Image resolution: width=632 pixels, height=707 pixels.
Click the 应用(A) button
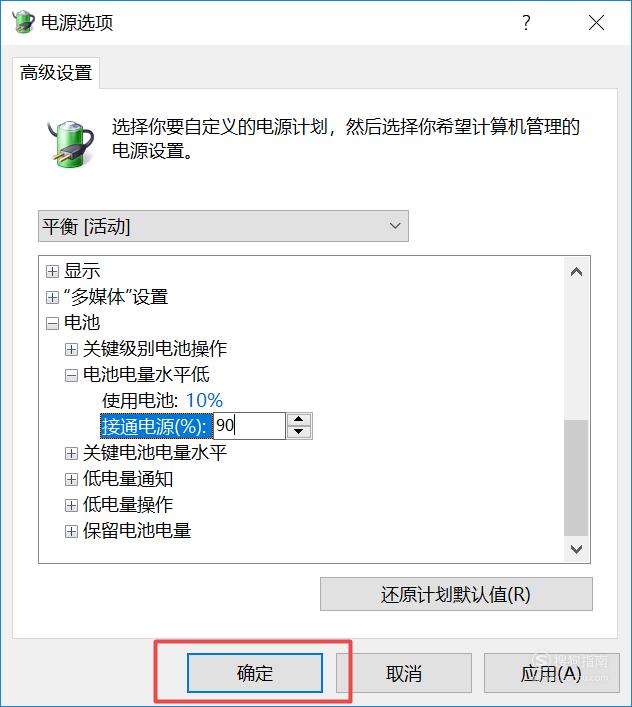[552, 673]
